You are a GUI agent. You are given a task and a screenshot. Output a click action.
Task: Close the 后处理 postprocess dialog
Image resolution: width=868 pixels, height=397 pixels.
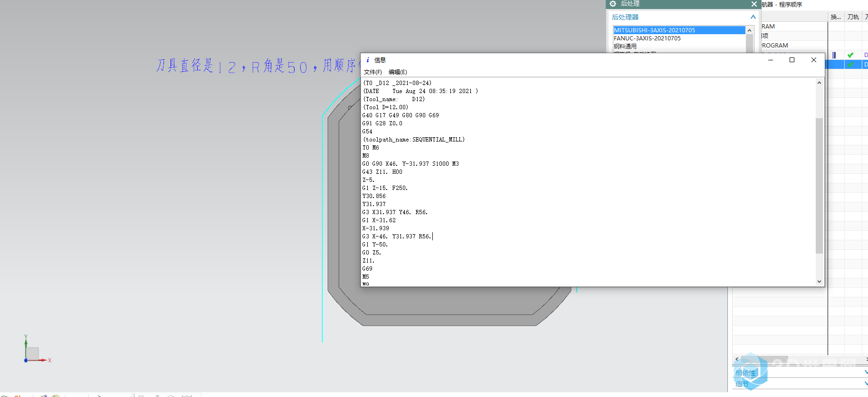[754, 4]
